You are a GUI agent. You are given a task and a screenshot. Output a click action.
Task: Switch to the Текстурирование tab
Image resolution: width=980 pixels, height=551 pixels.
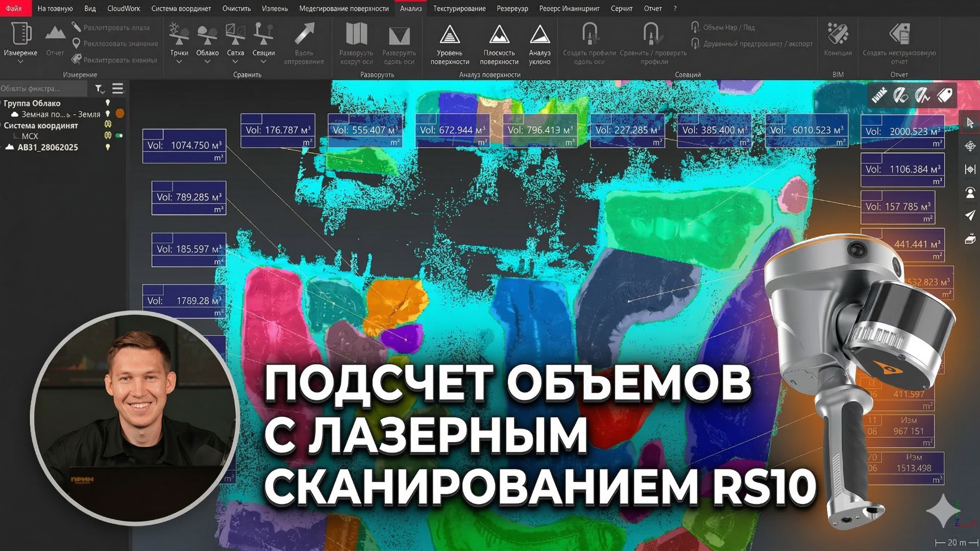459,8
